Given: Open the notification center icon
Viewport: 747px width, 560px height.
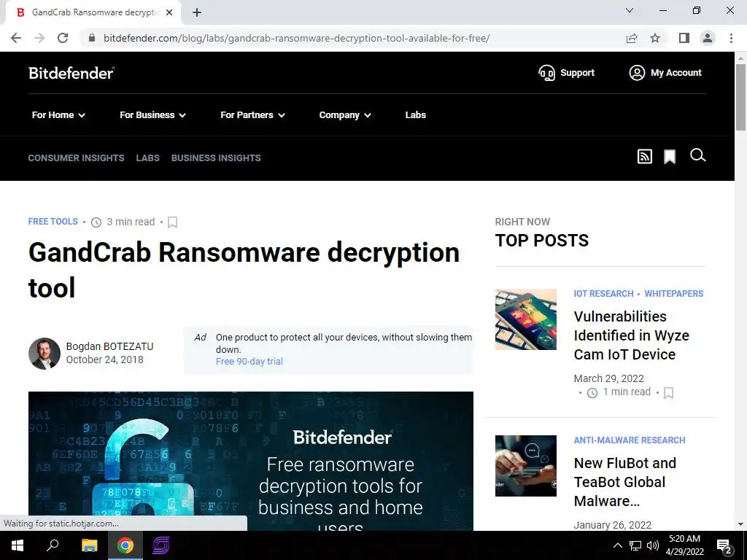Looking at the screenshot, I should [x=724, y=545].
